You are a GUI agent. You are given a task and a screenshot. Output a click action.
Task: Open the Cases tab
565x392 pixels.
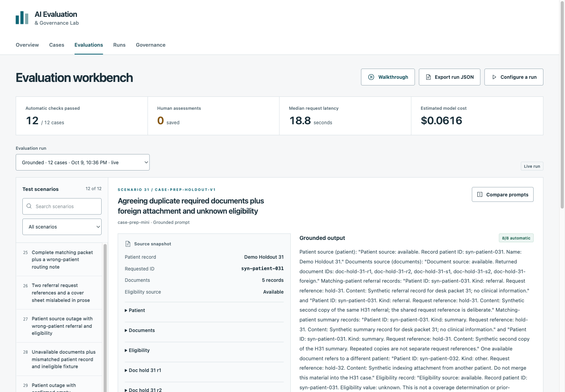pyautogui.click(x=56, y=45)
